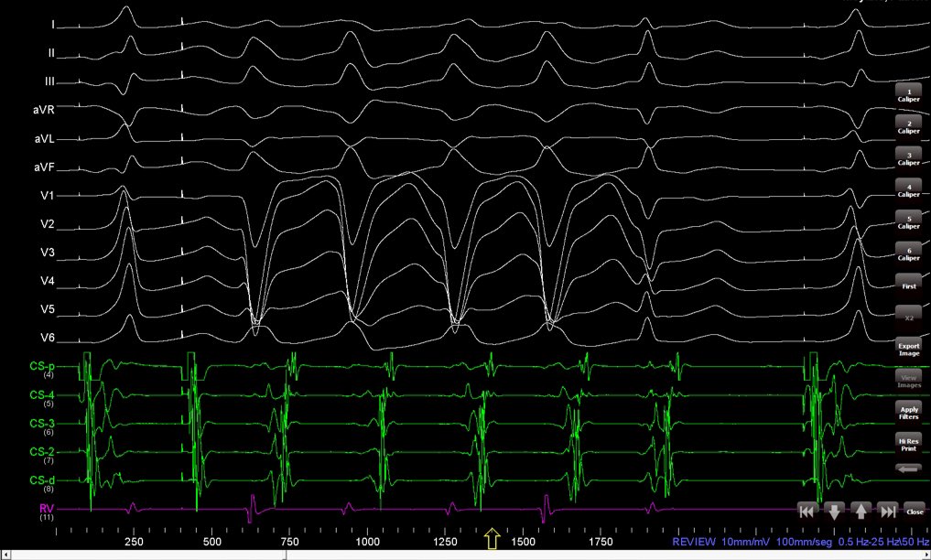Close the review window
This screenshot has height=560, width=931.
pyautogui.click(x=914, y=511)
